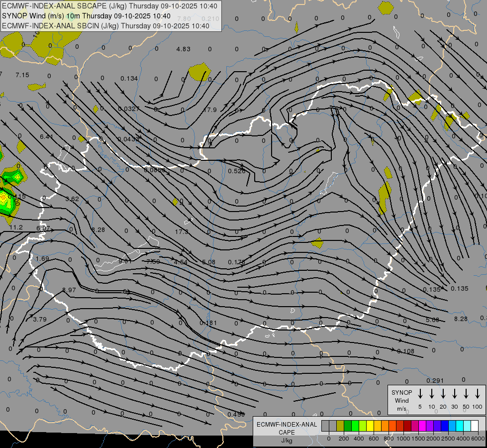Image resolution: width=487 pixels, height=448 pixels.
Task: Click the 8.97 value on the map
Action: (69, 290)
